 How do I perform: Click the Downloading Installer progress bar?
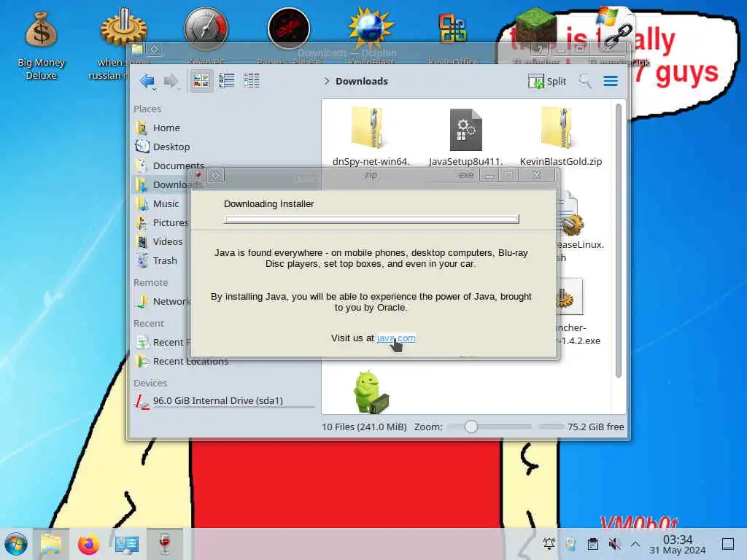coord(371,219)
